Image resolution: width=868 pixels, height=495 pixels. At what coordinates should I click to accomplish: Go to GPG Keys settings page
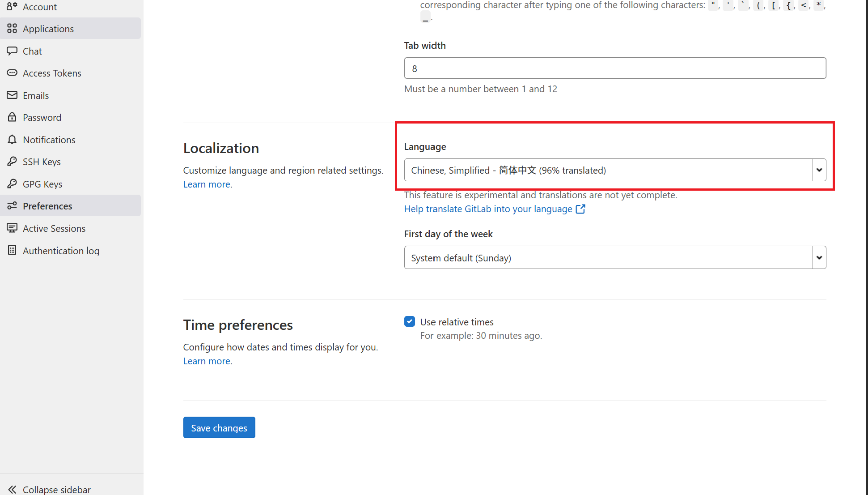[42, 184]
